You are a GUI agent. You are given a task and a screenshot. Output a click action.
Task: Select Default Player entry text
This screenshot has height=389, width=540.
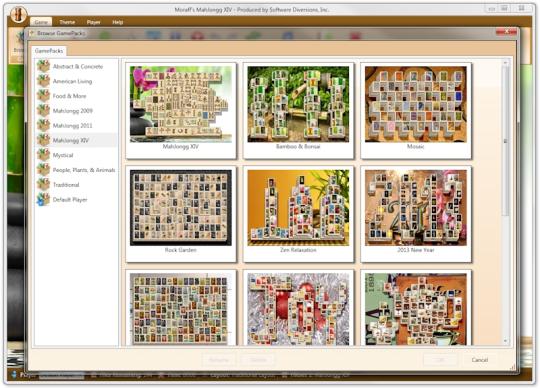(70, 200)
